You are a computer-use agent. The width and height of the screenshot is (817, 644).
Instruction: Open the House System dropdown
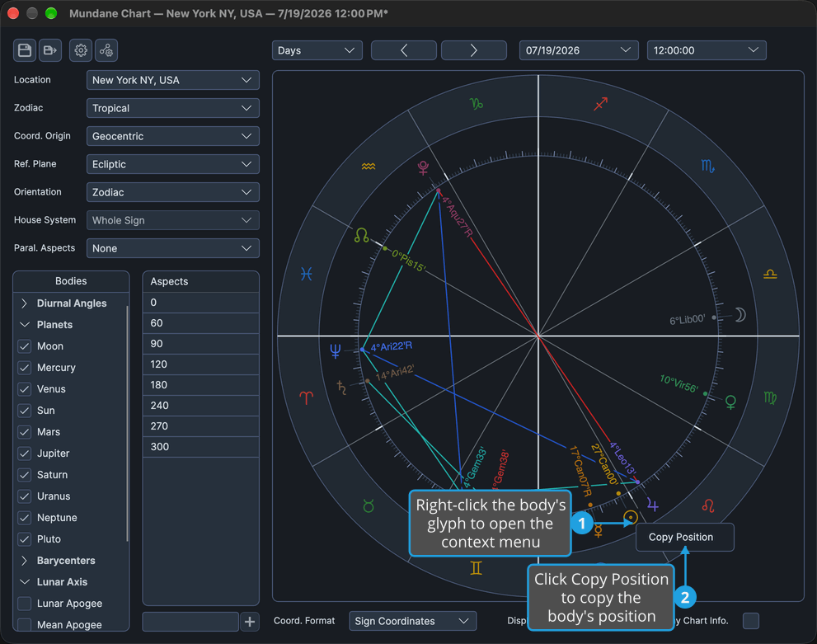pos(173,220)
